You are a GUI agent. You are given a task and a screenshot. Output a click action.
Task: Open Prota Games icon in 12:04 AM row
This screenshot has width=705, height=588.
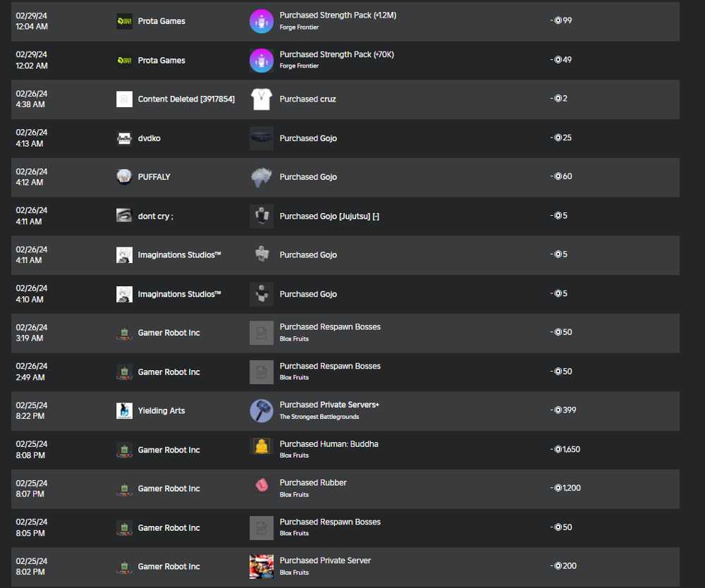coord(124,21)
